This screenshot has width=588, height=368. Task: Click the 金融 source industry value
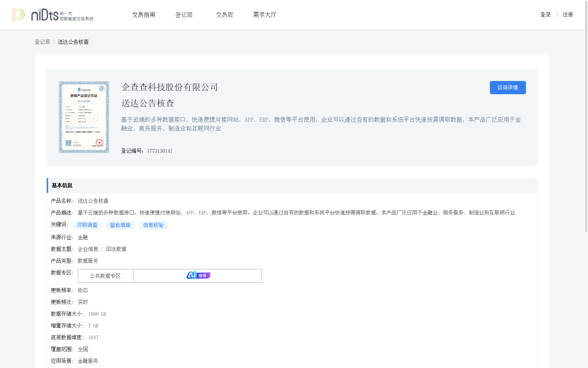pos(83,237)
